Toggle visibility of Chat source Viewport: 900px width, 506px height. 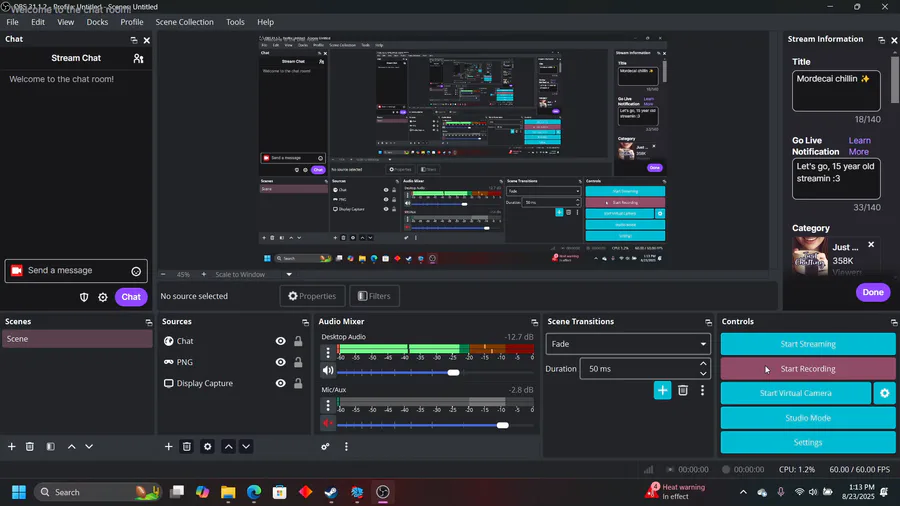tap(280, 341)
